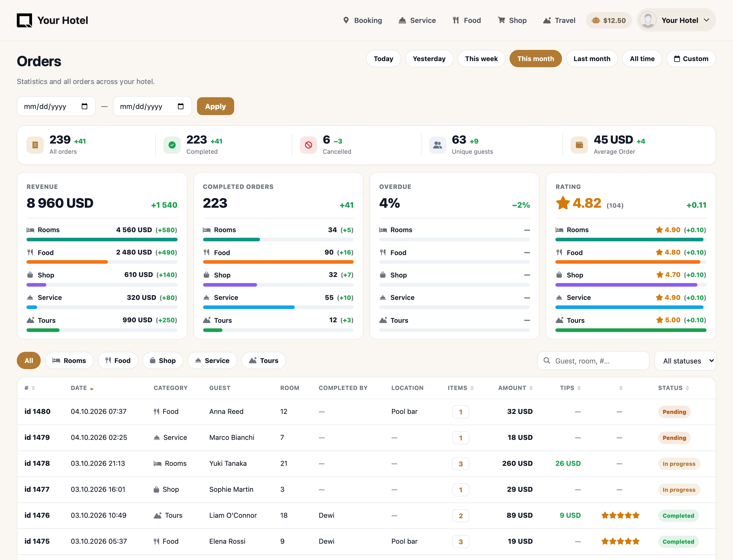Screen dimensions: 733x560
Task: Open the Service navigation item
Action: pyautogui.click(x=417, y=20)
